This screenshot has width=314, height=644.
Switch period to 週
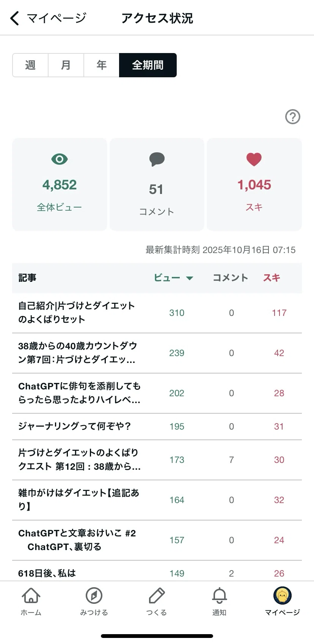(30, 65)
